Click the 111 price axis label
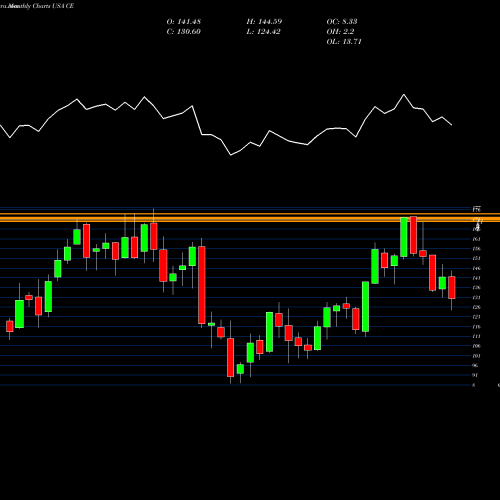 pyautogui.click(x=477, y=336)
